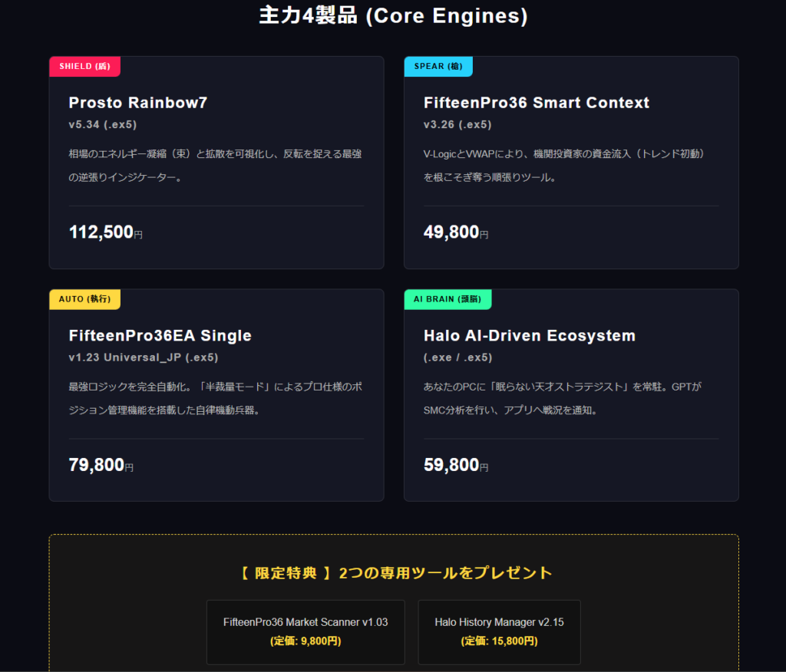
Task: Click the 79,800円 price
Action: (101, 465)
